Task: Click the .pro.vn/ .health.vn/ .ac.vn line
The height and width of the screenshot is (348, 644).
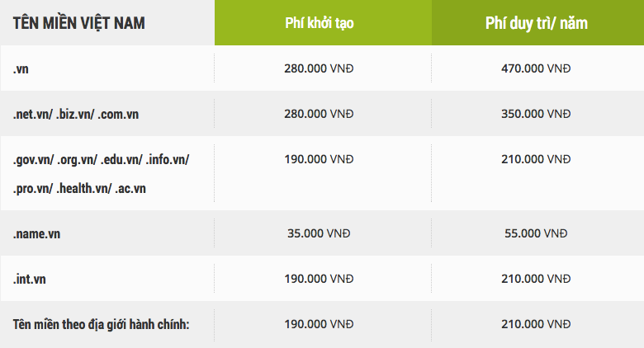Action: tap(79, 189)
